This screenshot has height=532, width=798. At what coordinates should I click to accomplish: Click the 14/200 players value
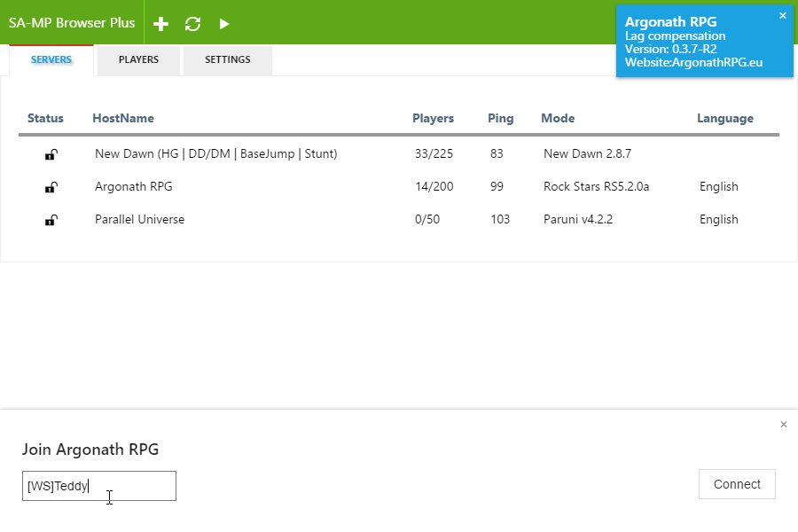(434, 187)
